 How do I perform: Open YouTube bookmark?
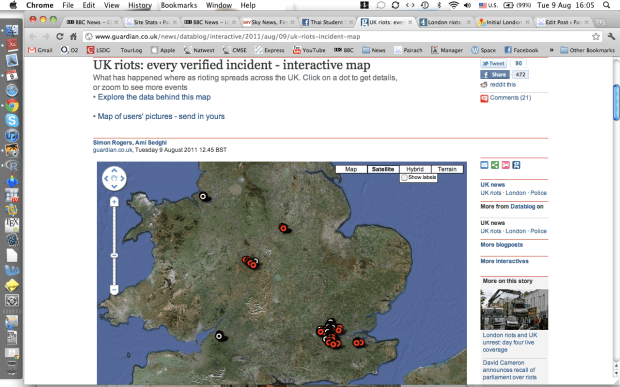click(x=309, y=50)
